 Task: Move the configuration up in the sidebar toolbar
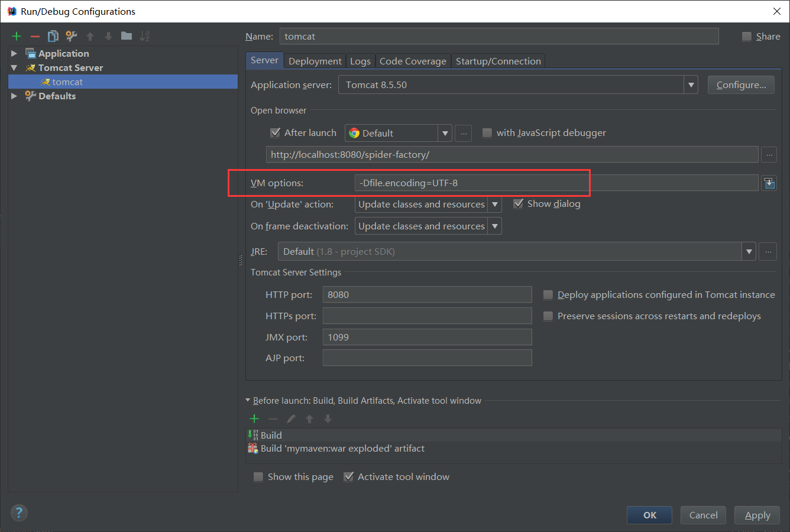pos(90,37)
